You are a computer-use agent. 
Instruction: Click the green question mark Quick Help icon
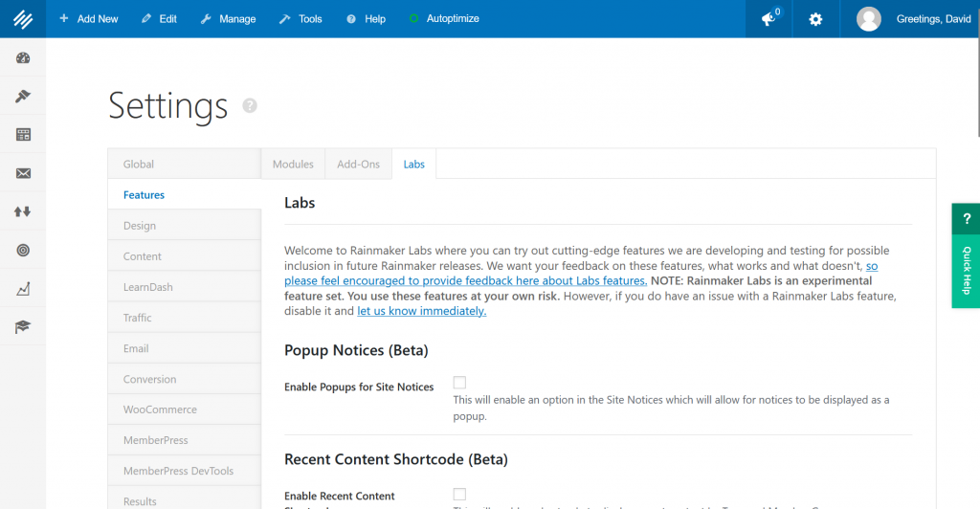coord(967,218)
